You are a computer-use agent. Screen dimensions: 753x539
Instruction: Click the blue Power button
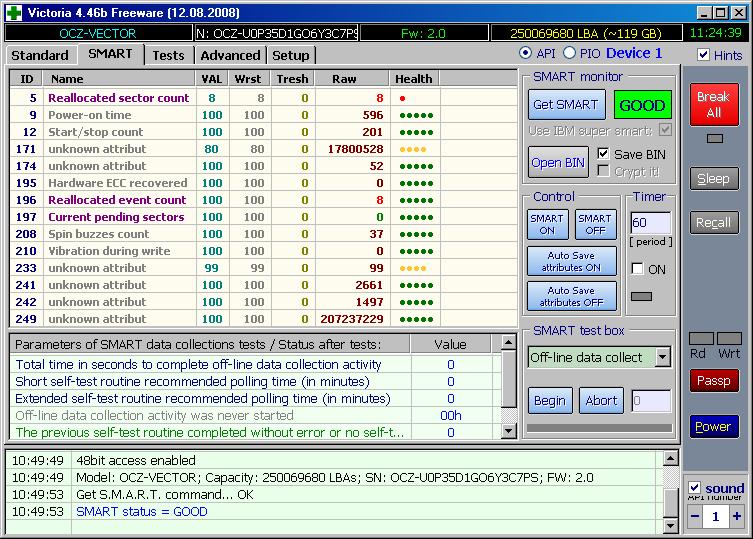(x=714, y=426)
